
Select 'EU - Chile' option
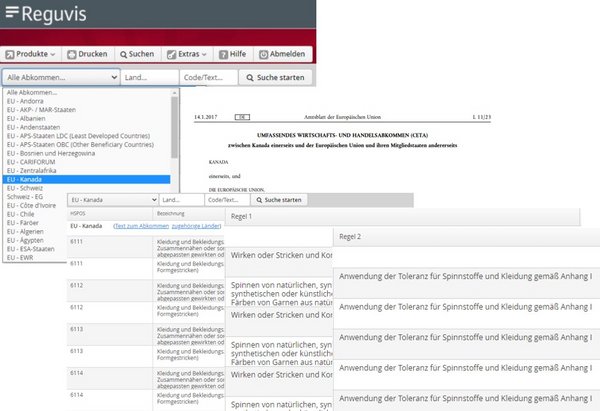point(21,214)
